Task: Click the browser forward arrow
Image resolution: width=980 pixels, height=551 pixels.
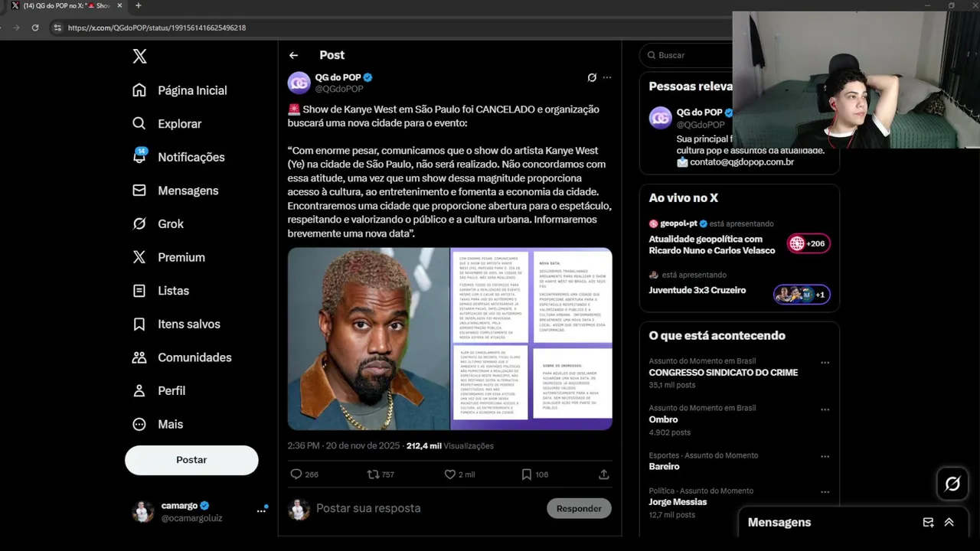Action: pos(15,28)
